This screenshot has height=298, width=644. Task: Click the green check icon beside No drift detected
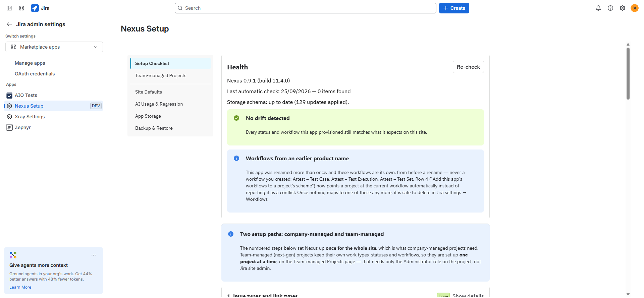[x=236, y=118]
